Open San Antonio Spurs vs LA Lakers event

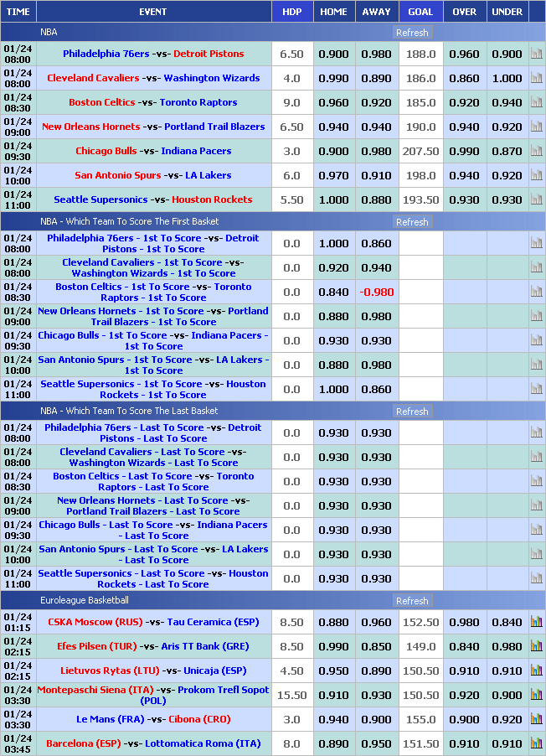pos(152,175)
